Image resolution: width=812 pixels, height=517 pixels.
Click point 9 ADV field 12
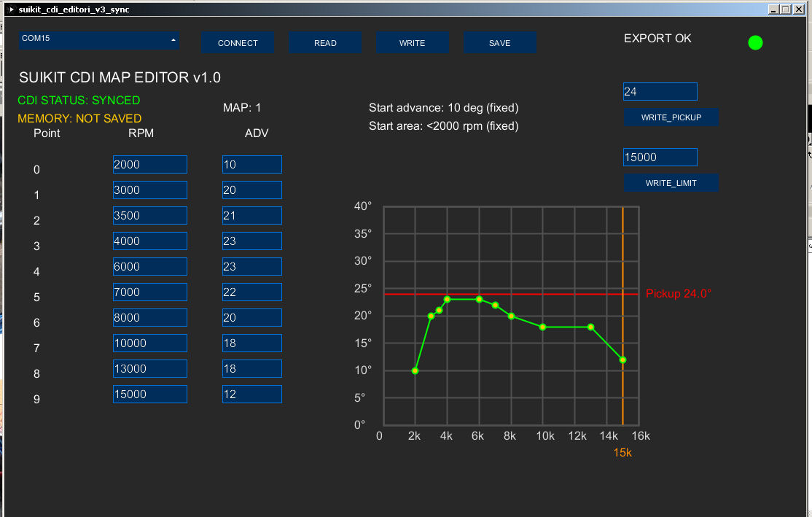pos(252,394)
